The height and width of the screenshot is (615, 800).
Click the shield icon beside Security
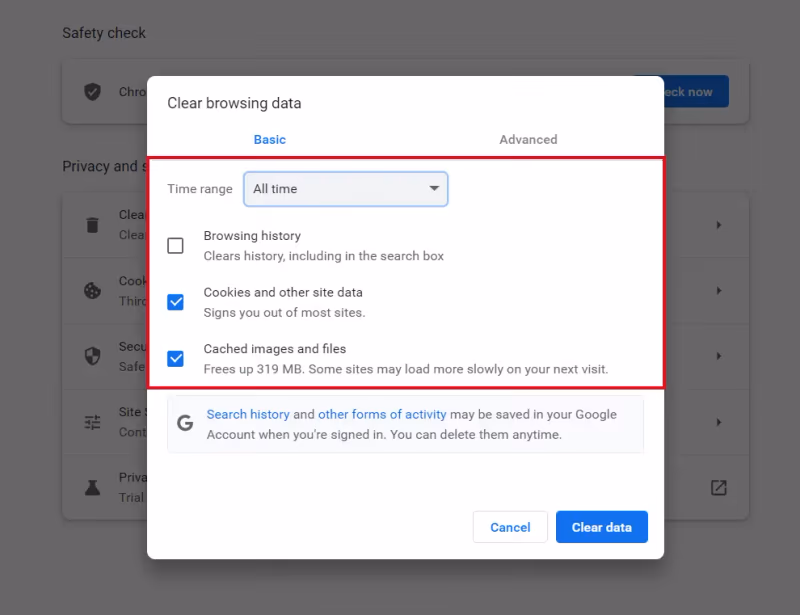92,356
